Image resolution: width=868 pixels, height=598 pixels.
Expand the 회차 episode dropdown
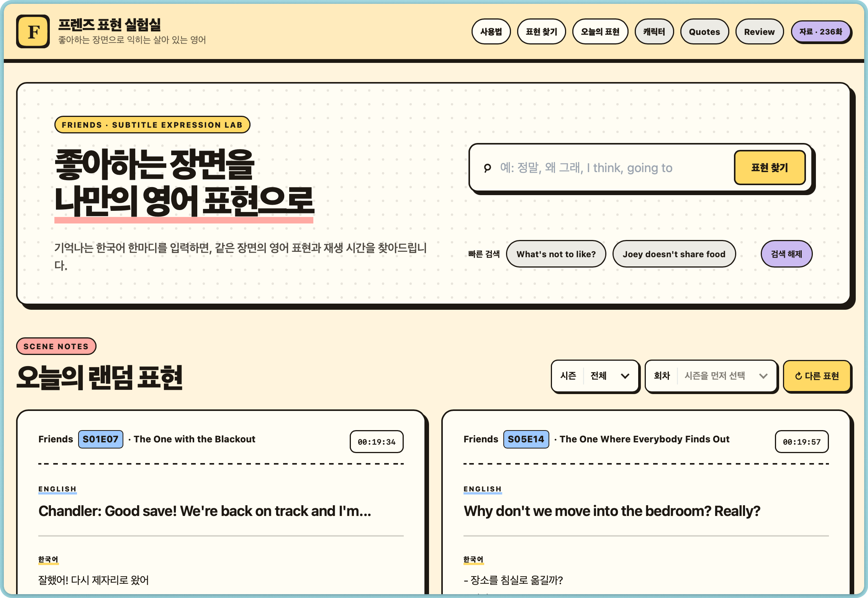coord(711,376)
